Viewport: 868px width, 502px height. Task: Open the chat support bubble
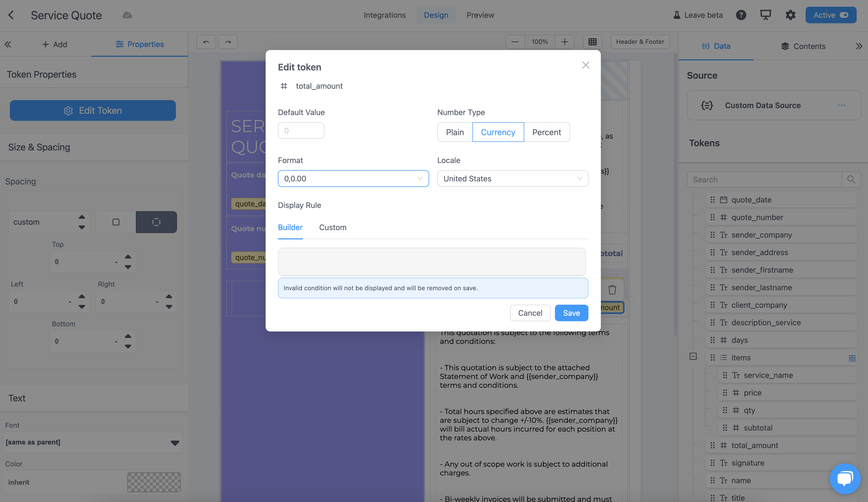click(x=845, y=478)
